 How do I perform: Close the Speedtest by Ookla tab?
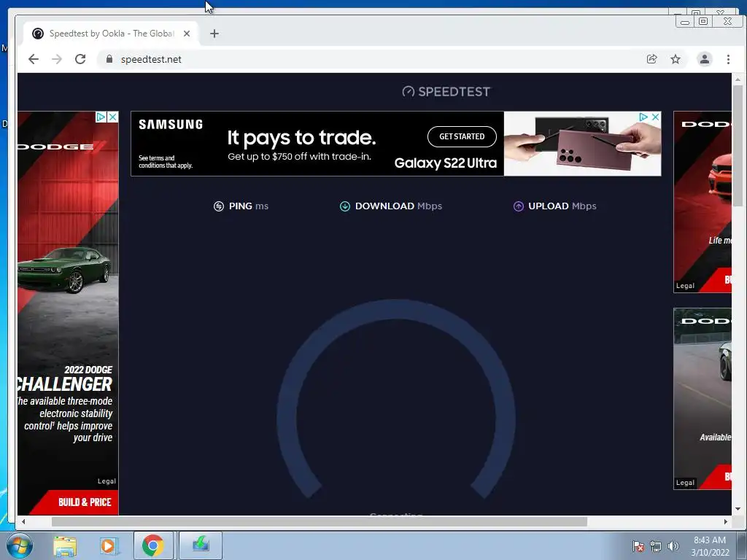coord(187,34)
